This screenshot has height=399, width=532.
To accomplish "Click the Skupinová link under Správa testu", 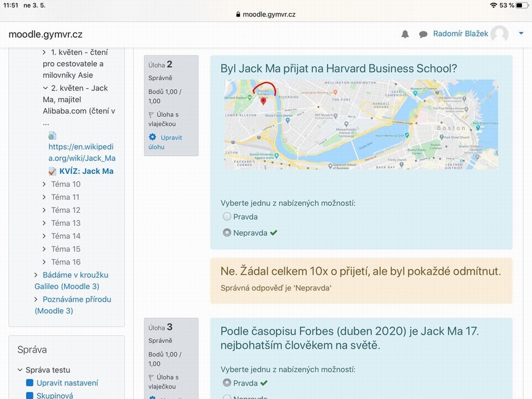I will tap(54, 395).
